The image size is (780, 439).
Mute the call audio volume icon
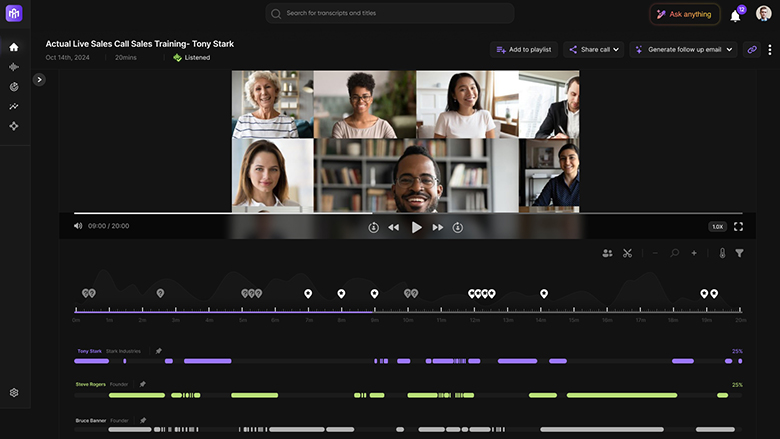pos(78,226)
